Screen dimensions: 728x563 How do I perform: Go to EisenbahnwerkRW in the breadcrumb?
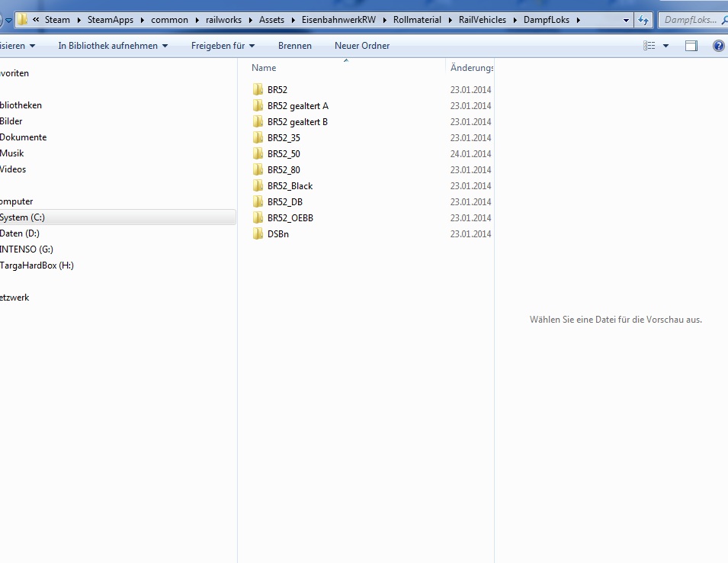pos(338,20)
